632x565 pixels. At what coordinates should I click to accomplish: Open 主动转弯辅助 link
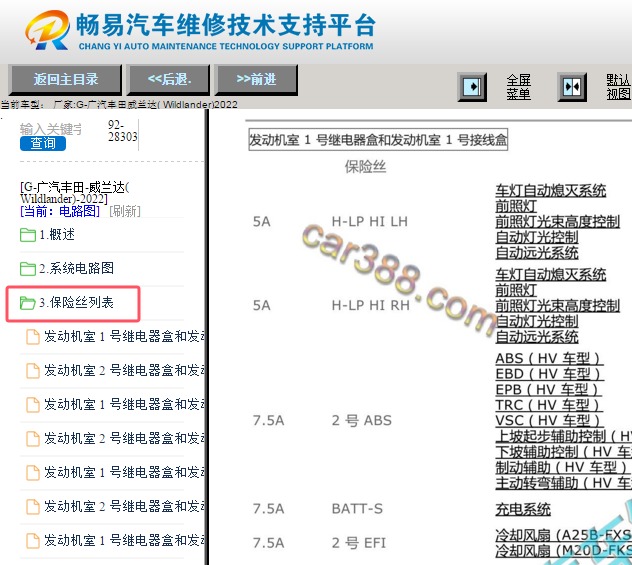[x=563, y=482]
